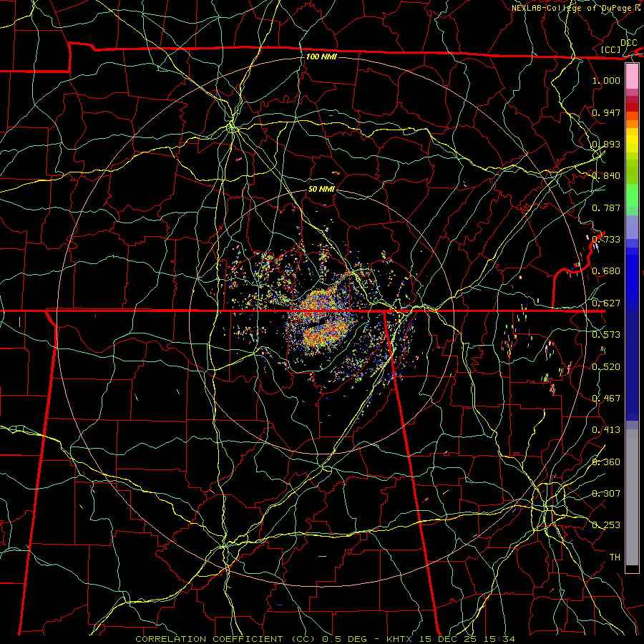Click the 0.733 color scale value
This screenshot has width=644, height=644.
coord(606,240)
